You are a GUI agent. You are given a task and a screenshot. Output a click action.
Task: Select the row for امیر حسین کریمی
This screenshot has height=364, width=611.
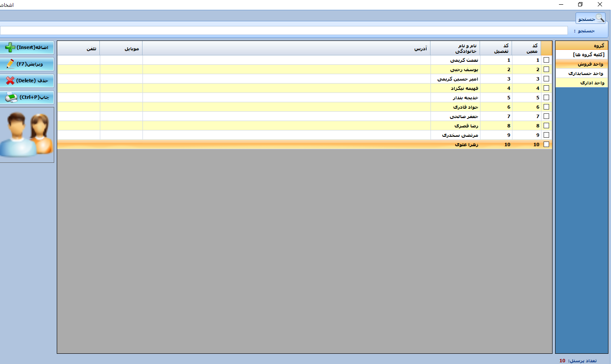[457, 79]
